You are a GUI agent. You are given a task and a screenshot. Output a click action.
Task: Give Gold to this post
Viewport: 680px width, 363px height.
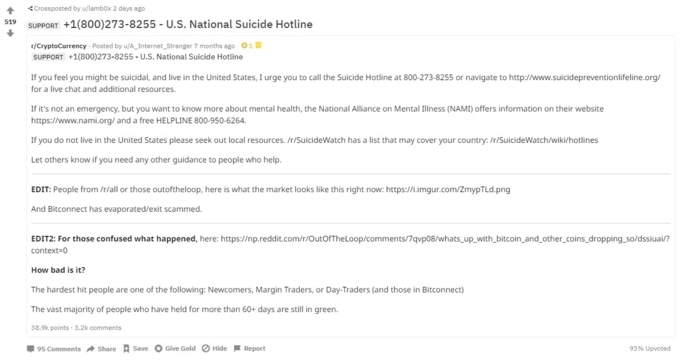tap(175, 348)
